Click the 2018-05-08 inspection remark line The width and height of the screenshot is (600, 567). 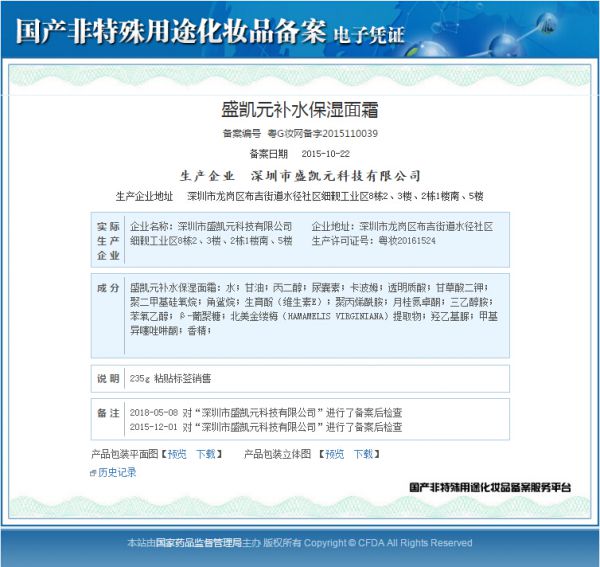(x=266, y=413)
